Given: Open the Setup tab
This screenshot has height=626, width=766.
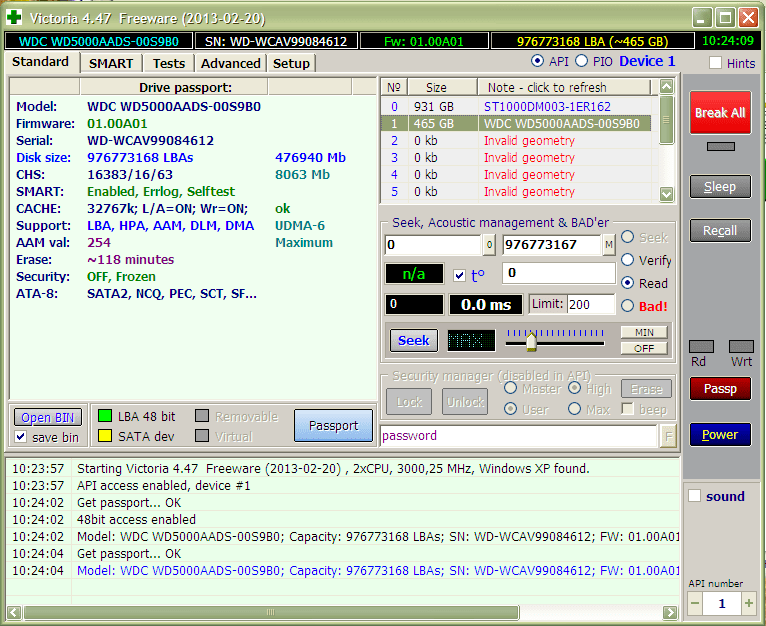Looking at the screenshot, I should click(291, 64).
